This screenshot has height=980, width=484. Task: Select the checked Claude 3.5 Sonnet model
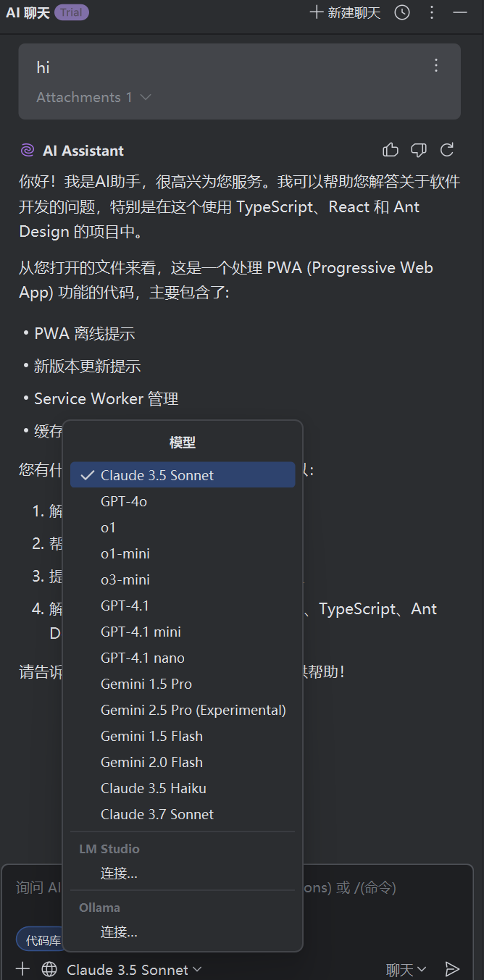click(x=183, y=475)
